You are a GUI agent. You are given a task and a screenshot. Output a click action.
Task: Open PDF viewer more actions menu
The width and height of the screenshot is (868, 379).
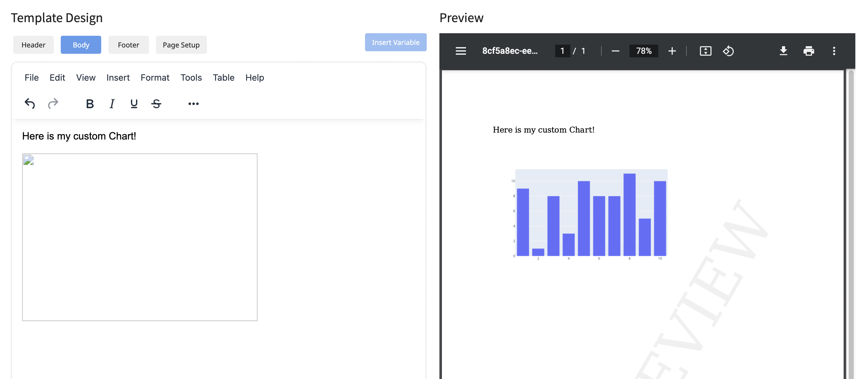pyautogui.click(x=834, y=51)
